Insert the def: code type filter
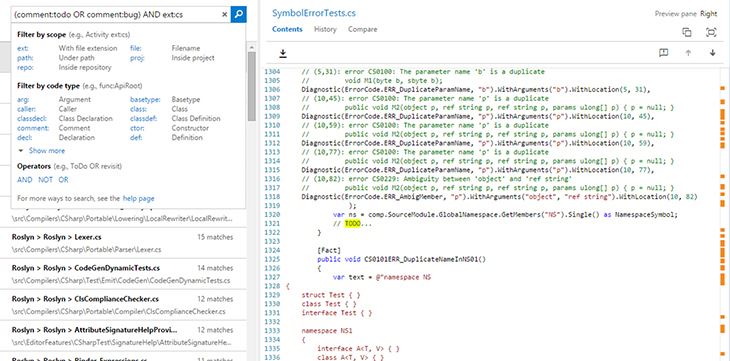 point(136,137)
